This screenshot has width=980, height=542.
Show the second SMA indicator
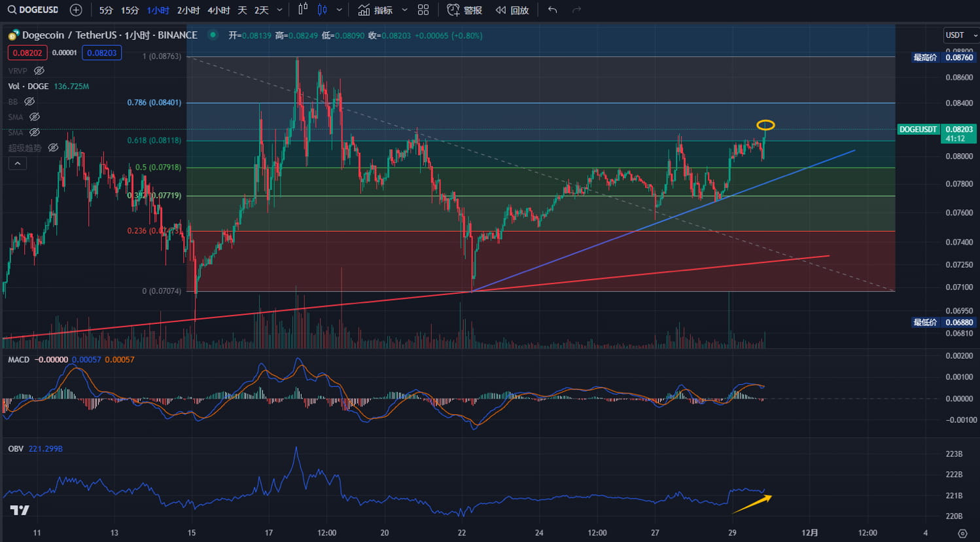coord(35,132)
